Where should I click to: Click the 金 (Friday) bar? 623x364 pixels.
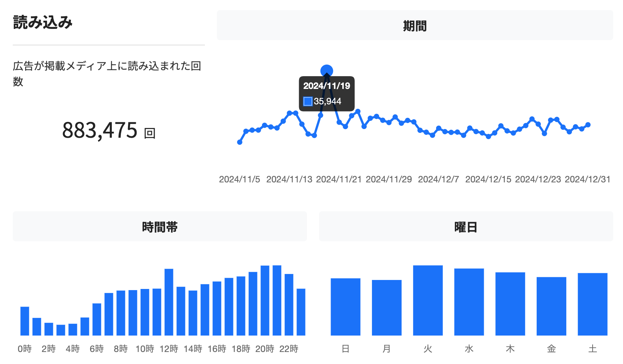[x=551, y=306]
